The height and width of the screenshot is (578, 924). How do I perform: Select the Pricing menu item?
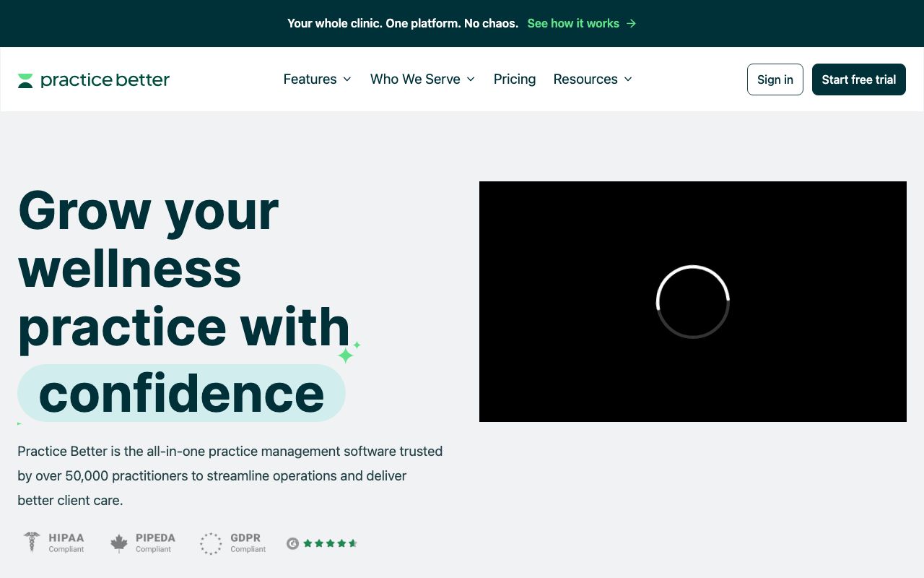coord(514,79)
